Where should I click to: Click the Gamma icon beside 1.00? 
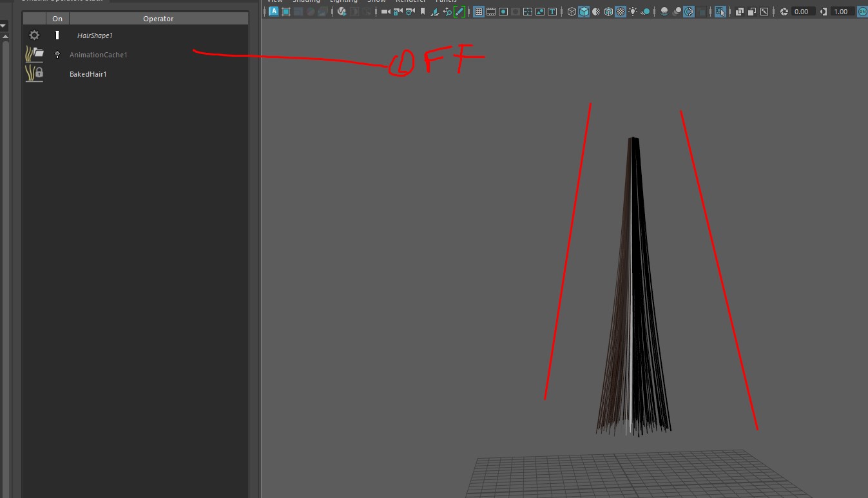pos(824,12)
